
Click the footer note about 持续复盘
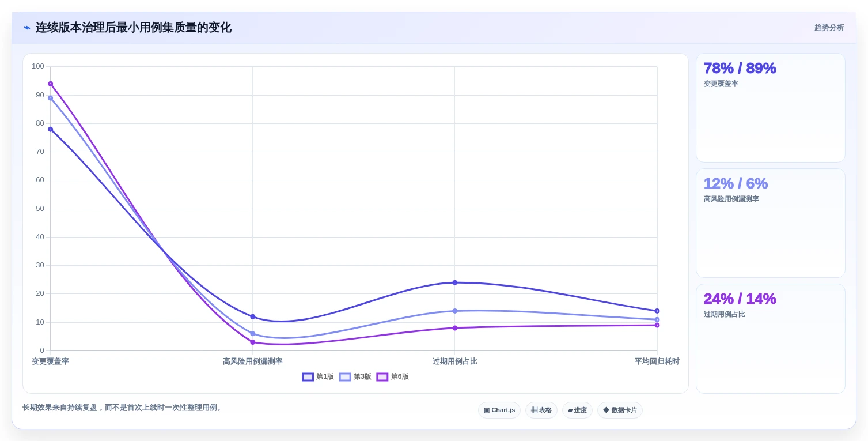click(x=123, y=408)
